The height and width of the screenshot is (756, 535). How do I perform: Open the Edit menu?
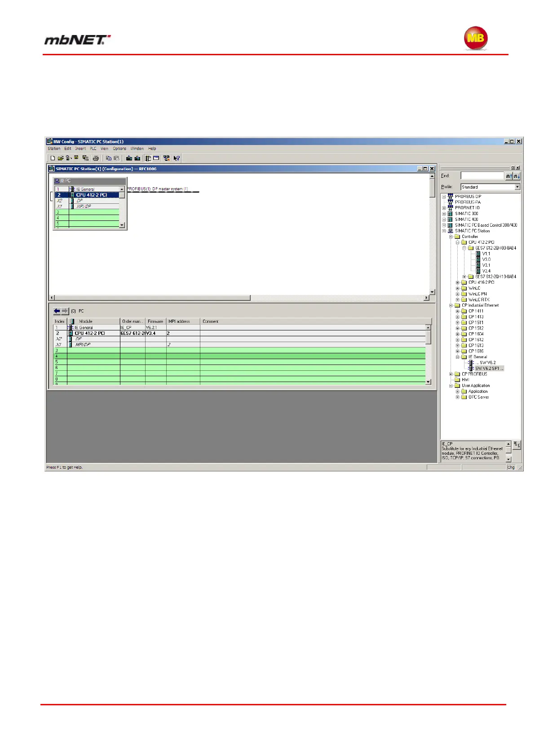click(x=68, y=149)
